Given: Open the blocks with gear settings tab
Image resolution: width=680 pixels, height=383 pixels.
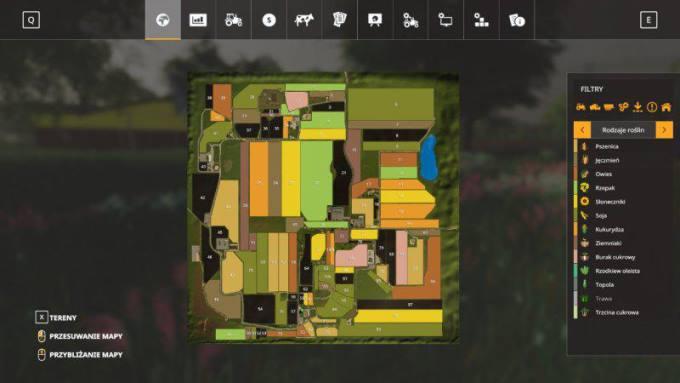Looking at the screenshot, I should click(x=481, y=20).
